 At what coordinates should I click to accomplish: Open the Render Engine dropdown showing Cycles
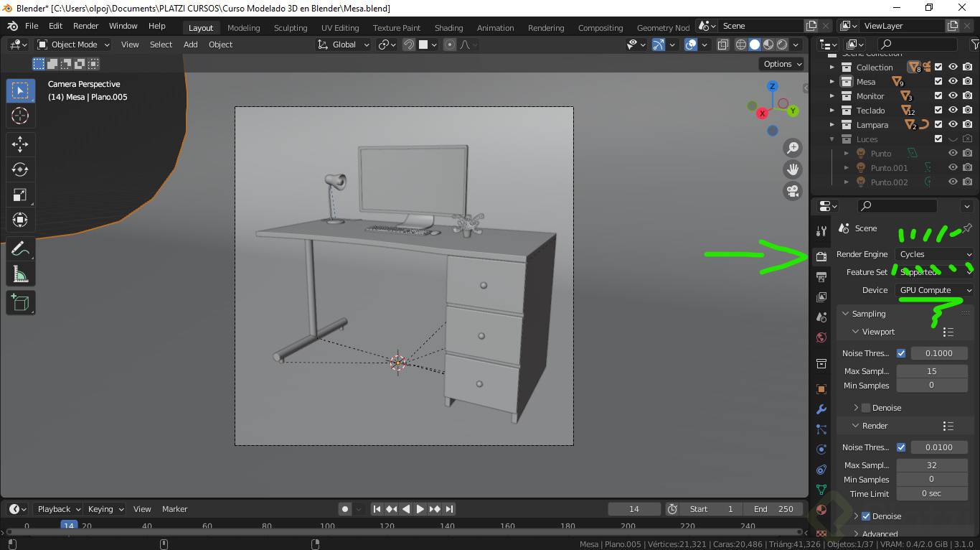tap(935, 254)
